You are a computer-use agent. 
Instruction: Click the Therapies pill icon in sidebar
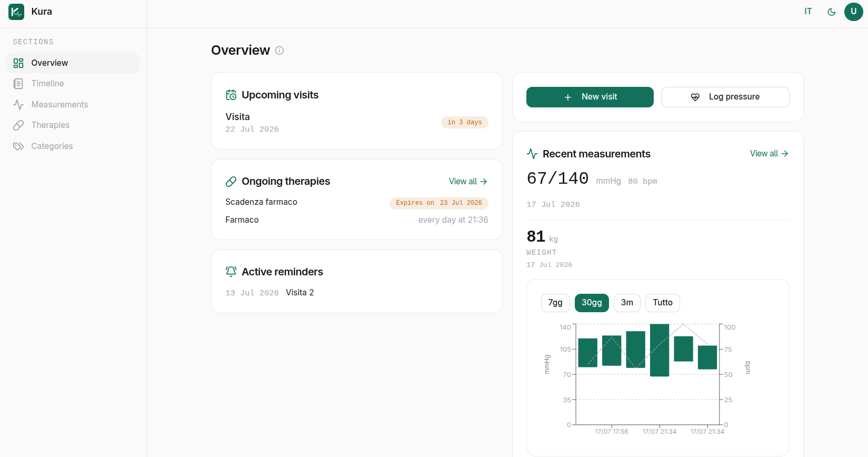18,125
